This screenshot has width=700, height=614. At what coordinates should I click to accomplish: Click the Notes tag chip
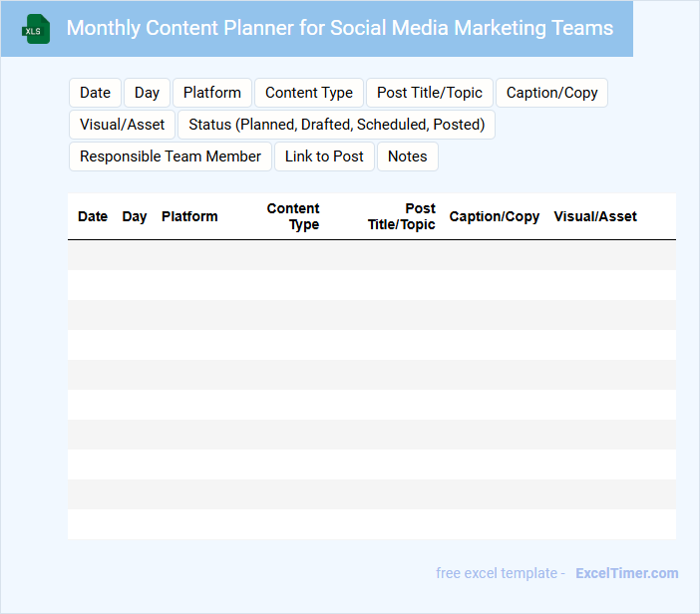[x=407, y=156]
